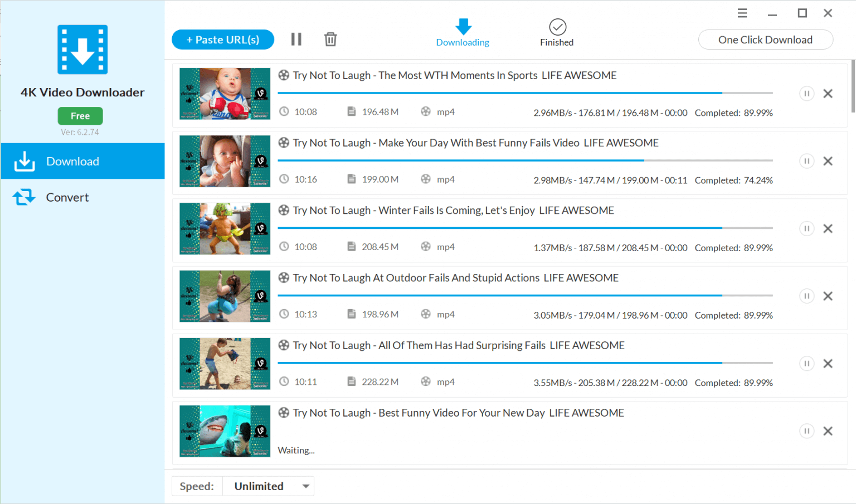The width and height of the screenshot is (856, 504).
Task: Pause the Best Funny Video download
Action: point(806,430)
